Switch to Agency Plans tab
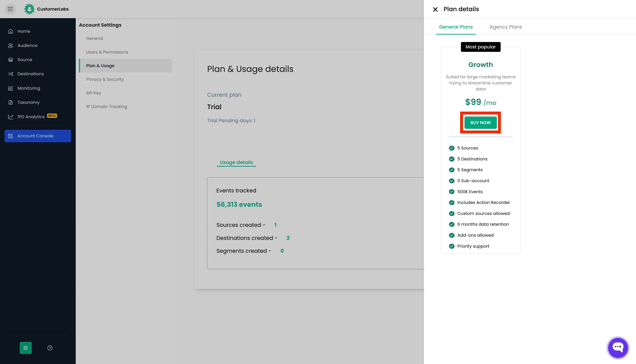The height and width of the screenshot is (364, 636). tap(505, 27)
